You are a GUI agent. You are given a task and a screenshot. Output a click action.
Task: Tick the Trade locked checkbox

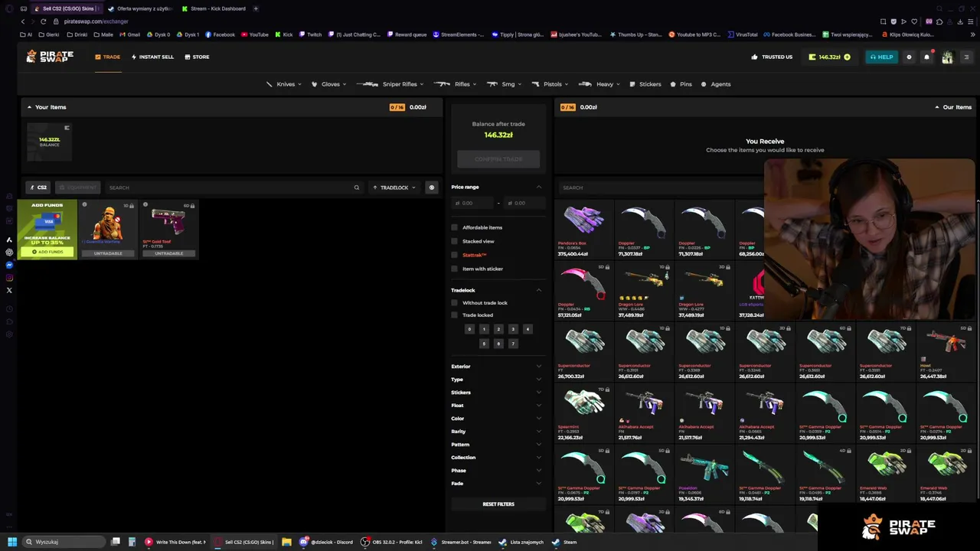point(454,315)
